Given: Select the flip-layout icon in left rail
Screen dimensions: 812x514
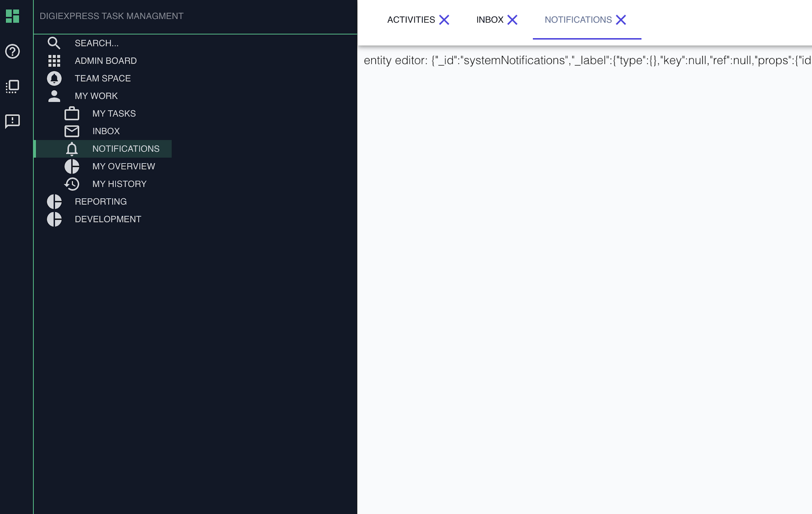Looking at the screenshot, I should coord(13,86).
